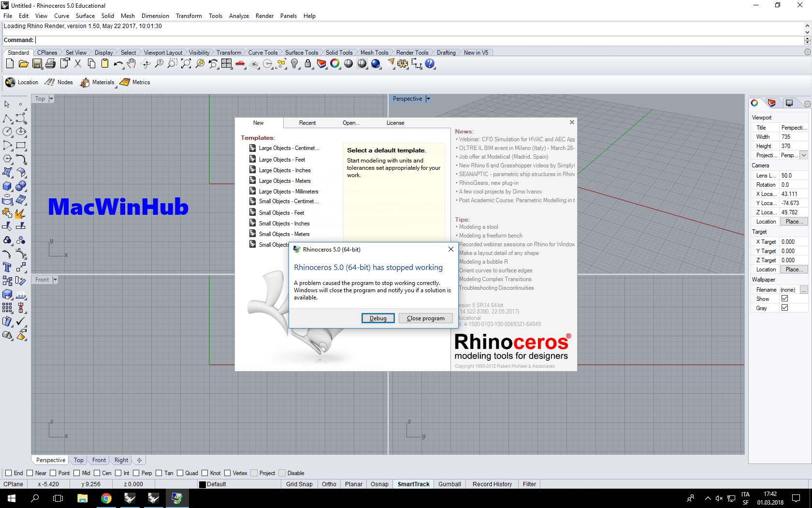Viewport: 812px width, 508px height.
Task: Click the Windows Start button
Action: click(x=12, y=498)
